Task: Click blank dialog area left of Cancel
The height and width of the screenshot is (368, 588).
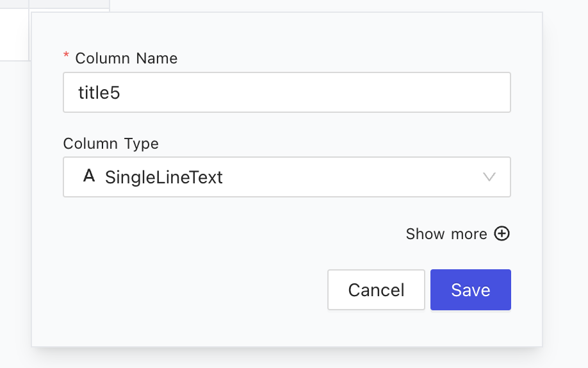Action: (195, 290)
